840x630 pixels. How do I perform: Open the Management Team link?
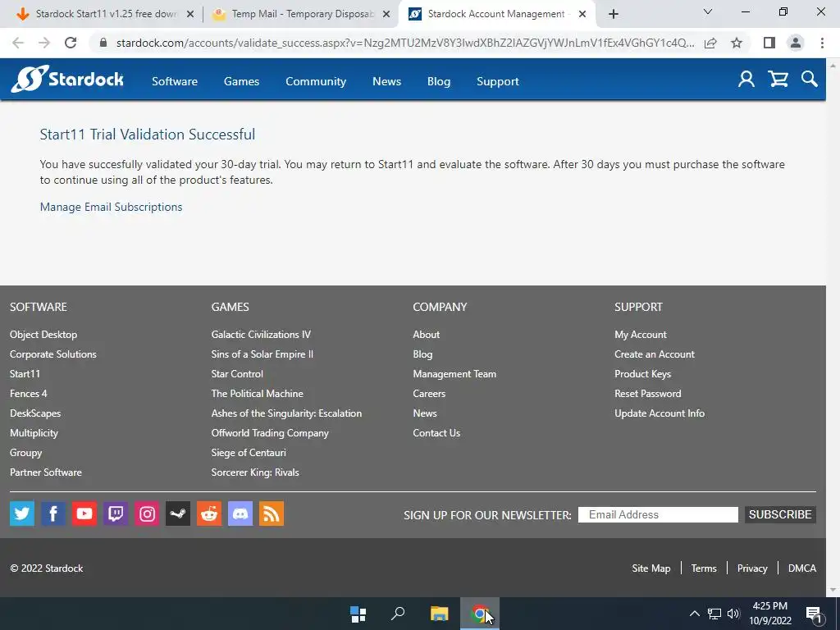click(454, 374)
